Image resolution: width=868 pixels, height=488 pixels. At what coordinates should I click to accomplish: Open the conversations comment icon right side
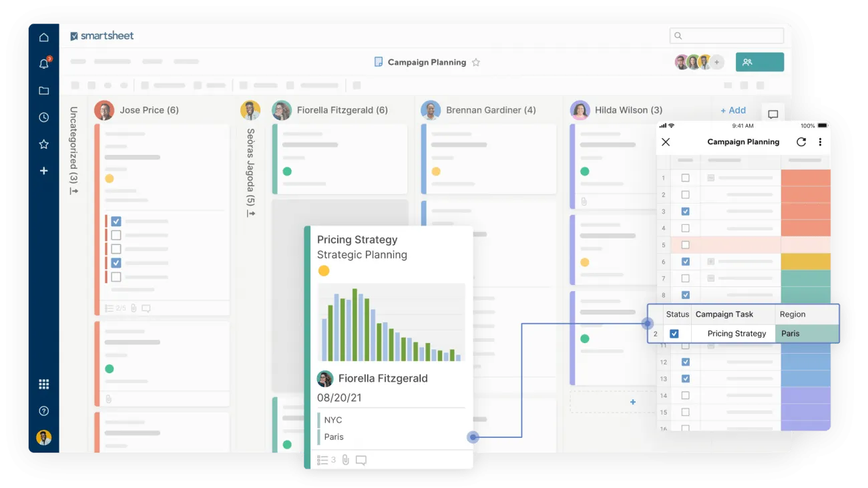pyautogui.click(x=773, y=114)
